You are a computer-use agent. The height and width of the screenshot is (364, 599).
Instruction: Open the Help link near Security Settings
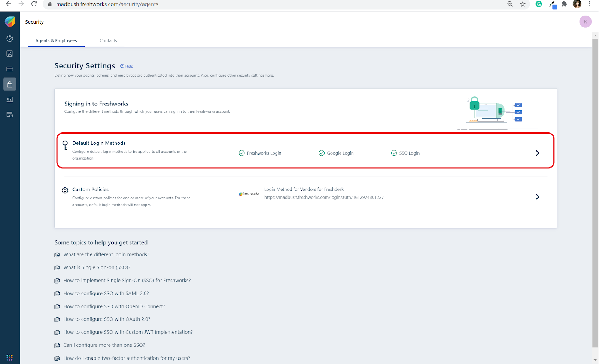pyautogui.click(x=127, y=66)
